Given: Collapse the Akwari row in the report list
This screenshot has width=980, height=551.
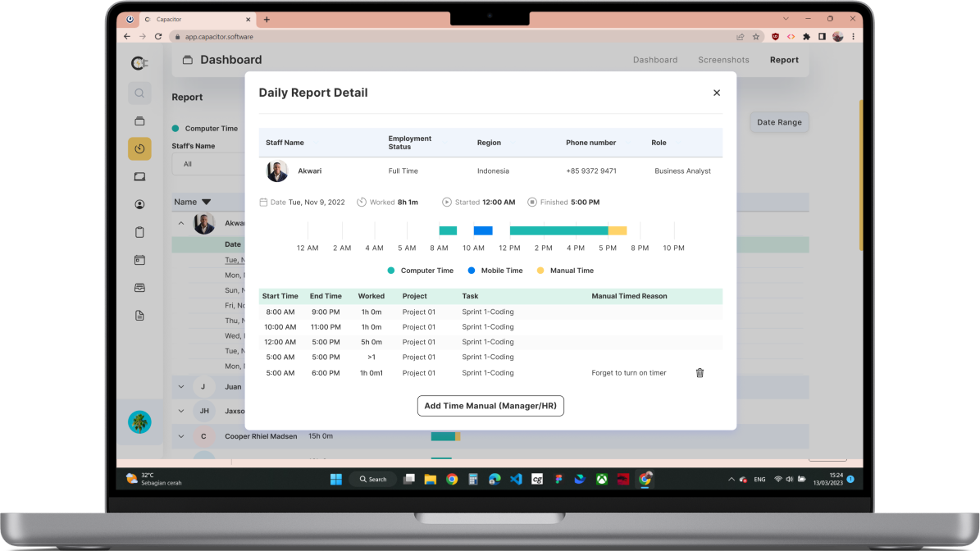Looking at the screenshot, I should (x=181, y=222).
